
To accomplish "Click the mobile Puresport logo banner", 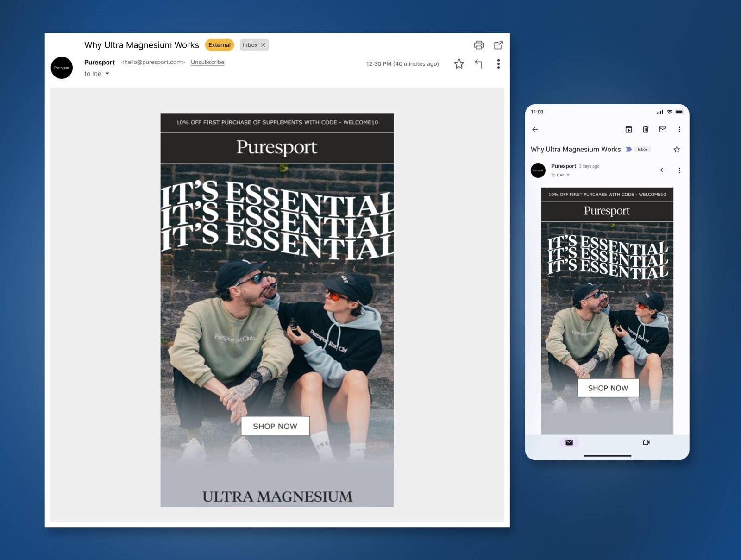I will pyautogui.click(x=607, y=211).
